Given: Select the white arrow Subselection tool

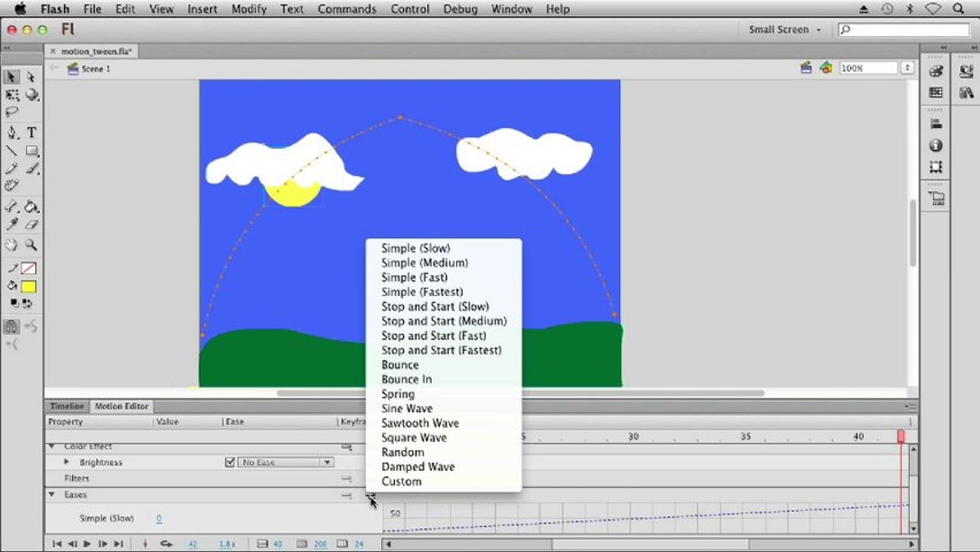Looking at the screenshot, I should point(31,77).
